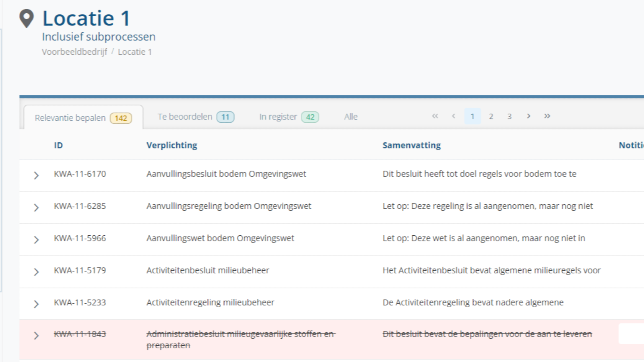Go to the previous page arrow

point(454,116)
